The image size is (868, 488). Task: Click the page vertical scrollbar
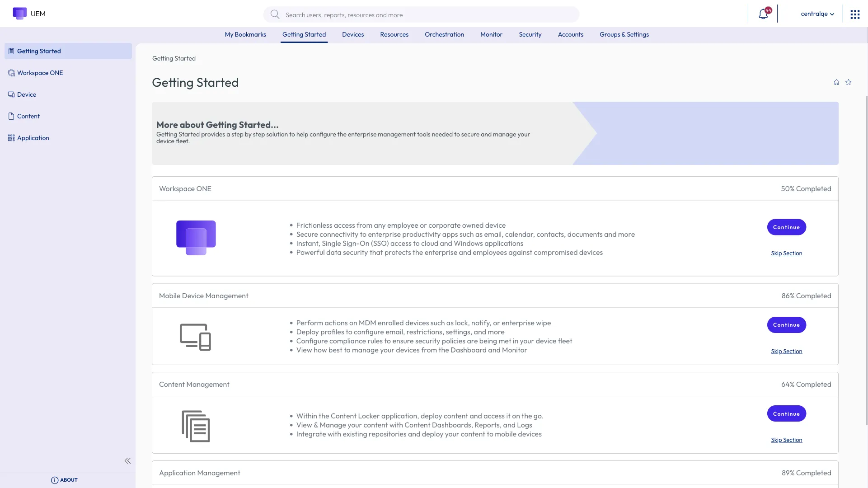coord(866,260)
